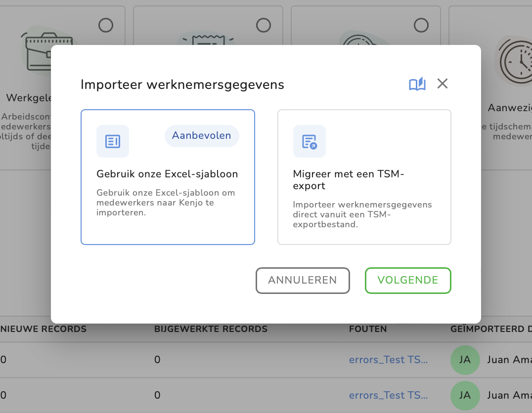The image size is (532, 413).
Task: Click the Excel template document icon
Action: [113, 141]
